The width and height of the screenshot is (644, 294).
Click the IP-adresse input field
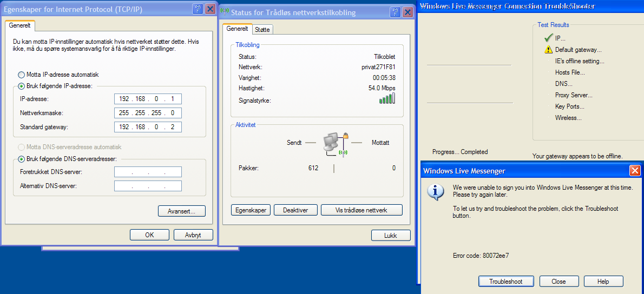pyautogui.click(x=148, y=99)
